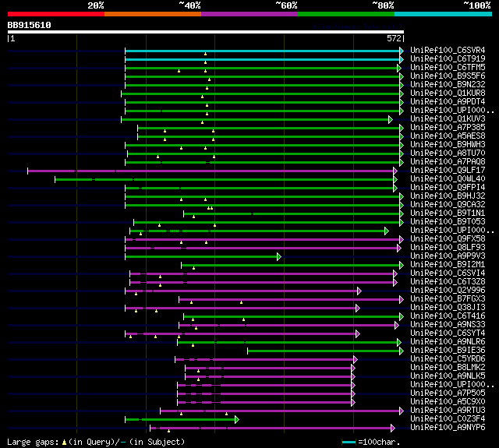Click the green alignment bar of B9I2M1
The width and height of the screenshot is (499, 448).
pos(292,265)
